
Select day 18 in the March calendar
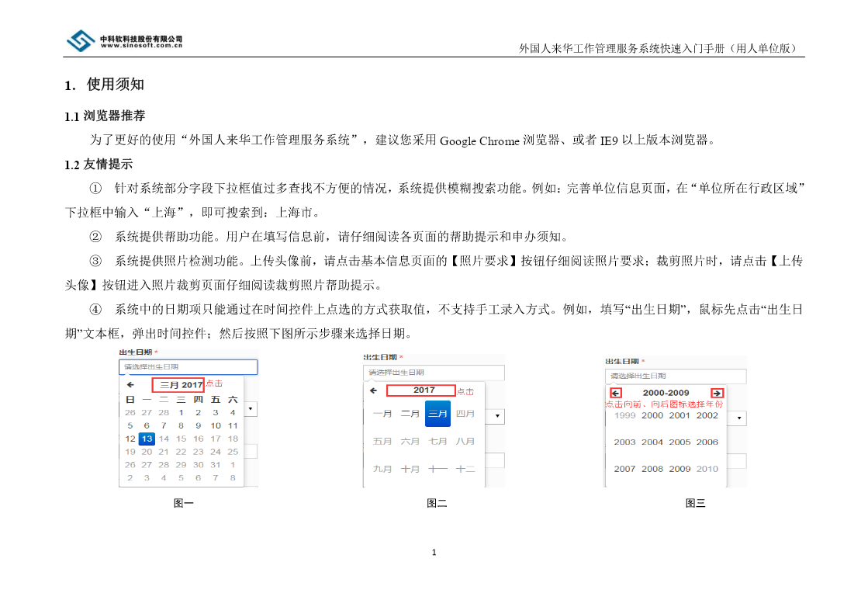(x=233, y=439)
